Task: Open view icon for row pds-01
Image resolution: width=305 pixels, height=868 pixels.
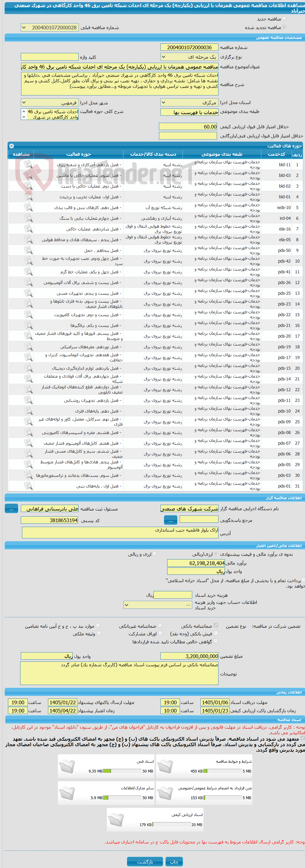Action: coord(28,486)
